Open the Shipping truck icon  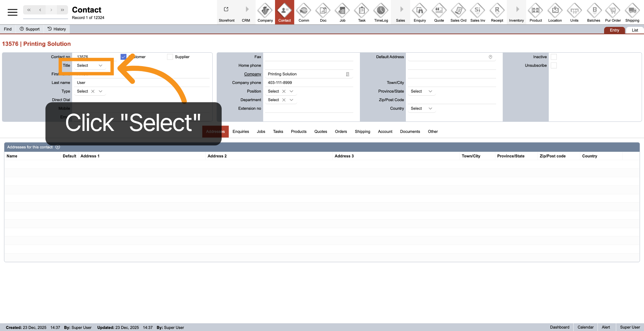point(632,11)
